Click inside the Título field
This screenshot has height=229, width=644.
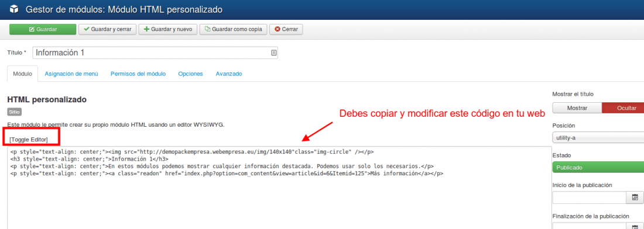[155, 53]
